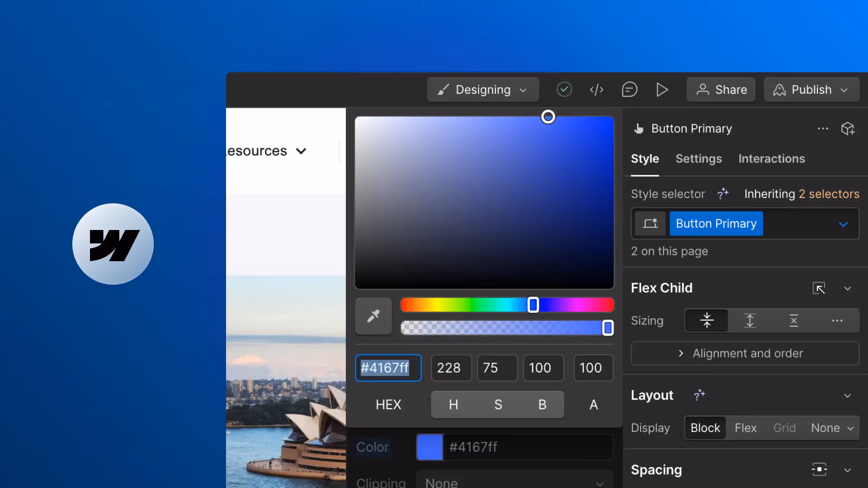Open the three-dot menu beside Button Primary
The height and width of the screenshot is (488, 868).
823,129
